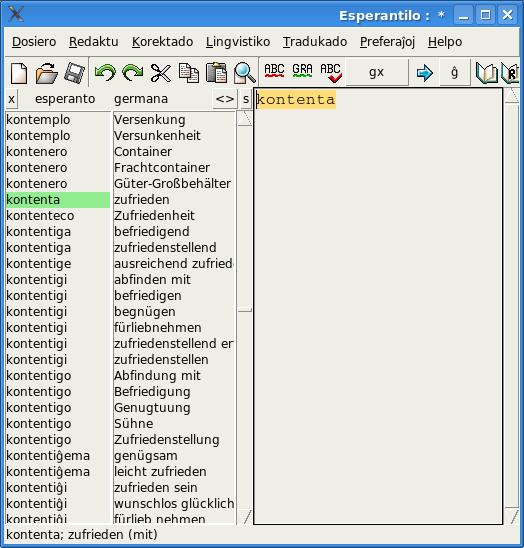Click the Container translation
This screenshot has height=548, width=524.
[143, 152]
